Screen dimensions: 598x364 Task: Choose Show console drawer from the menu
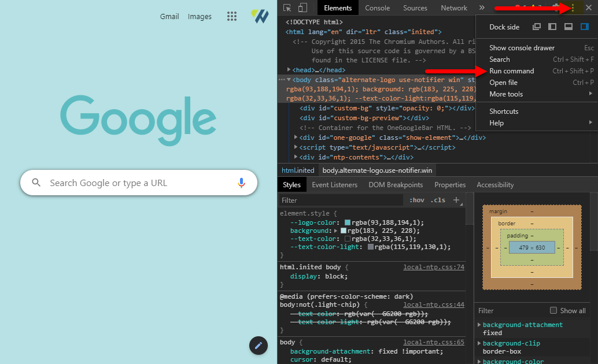coord(537,47)
